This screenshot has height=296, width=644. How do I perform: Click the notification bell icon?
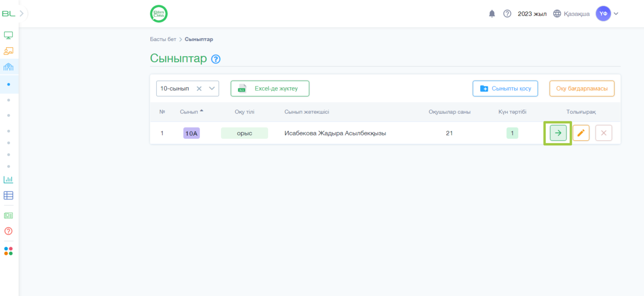tap(492, 14)
